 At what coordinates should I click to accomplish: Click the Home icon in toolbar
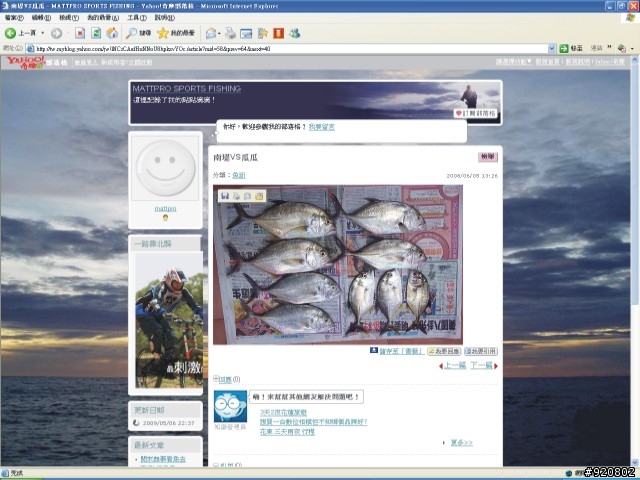point(112,33)
